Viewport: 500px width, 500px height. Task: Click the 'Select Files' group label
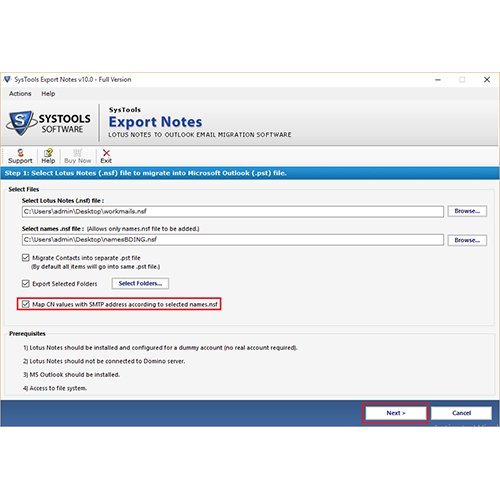pyautogui.click(x=24, y=189)
